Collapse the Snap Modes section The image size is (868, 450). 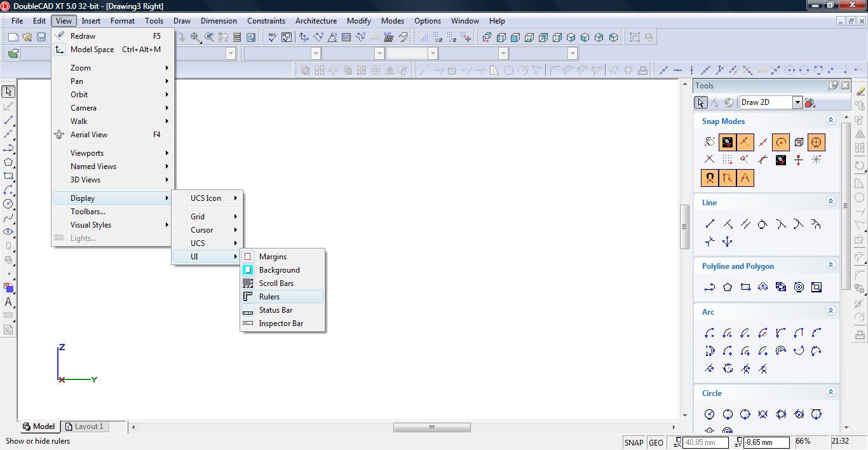[831, 120]
